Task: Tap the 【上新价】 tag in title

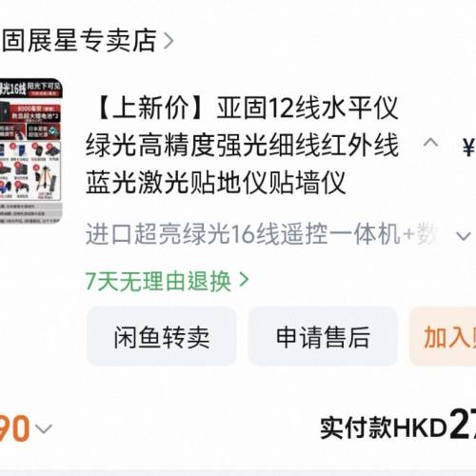Action: pos(151,108)
